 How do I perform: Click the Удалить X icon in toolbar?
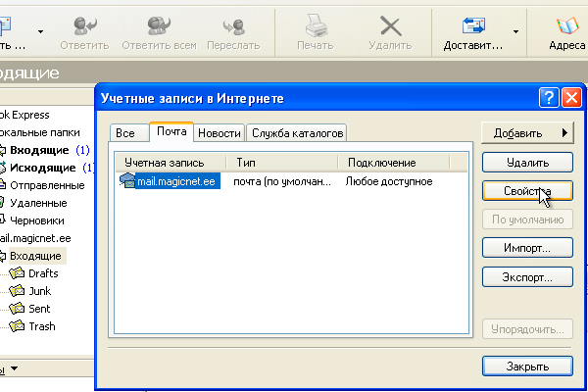coord(390,24)
